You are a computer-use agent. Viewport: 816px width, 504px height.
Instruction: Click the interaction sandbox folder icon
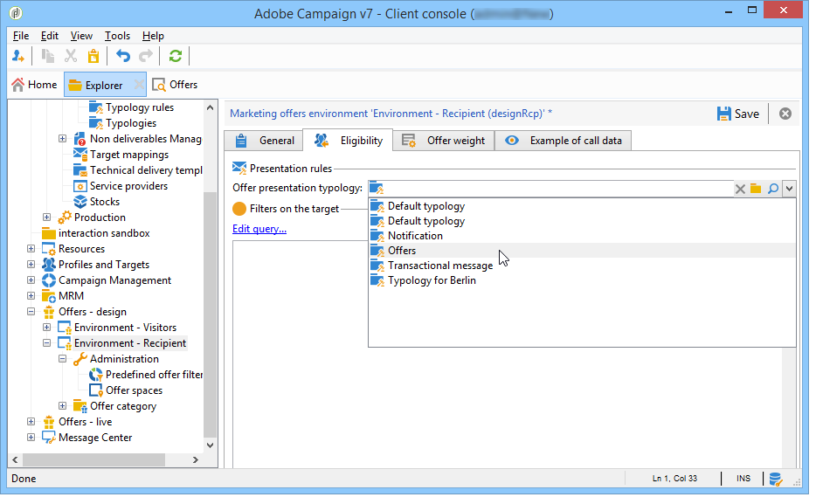[49, 233]
